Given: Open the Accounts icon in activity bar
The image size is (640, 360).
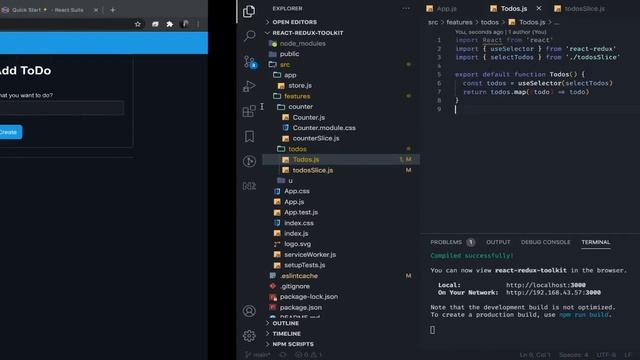Looking at the screenshot, I should pyautogui.click(x=249, y=311).
